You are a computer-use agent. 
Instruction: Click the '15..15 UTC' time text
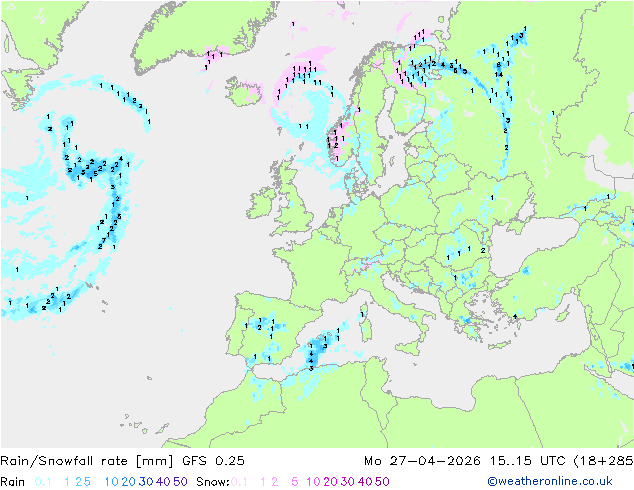point(528,461)
